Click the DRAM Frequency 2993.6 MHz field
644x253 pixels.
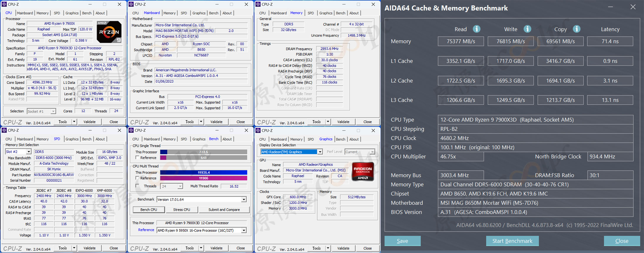coord(330,49)
